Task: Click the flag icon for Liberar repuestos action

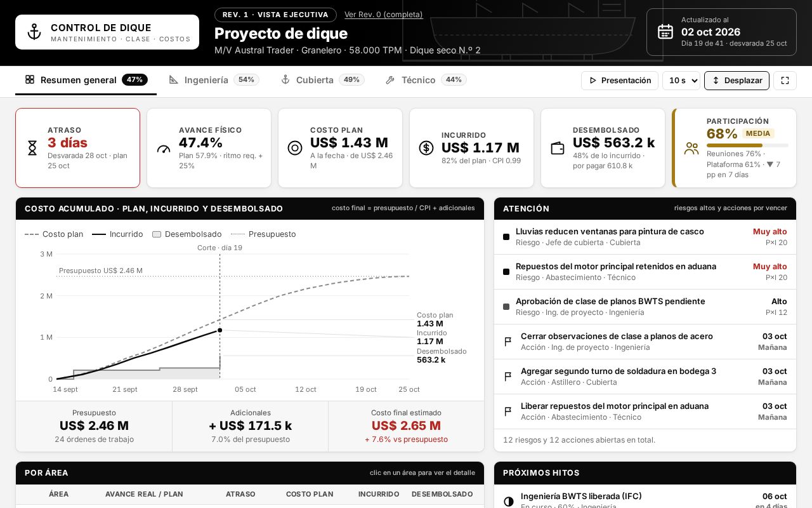Action: tap(507, 411)
